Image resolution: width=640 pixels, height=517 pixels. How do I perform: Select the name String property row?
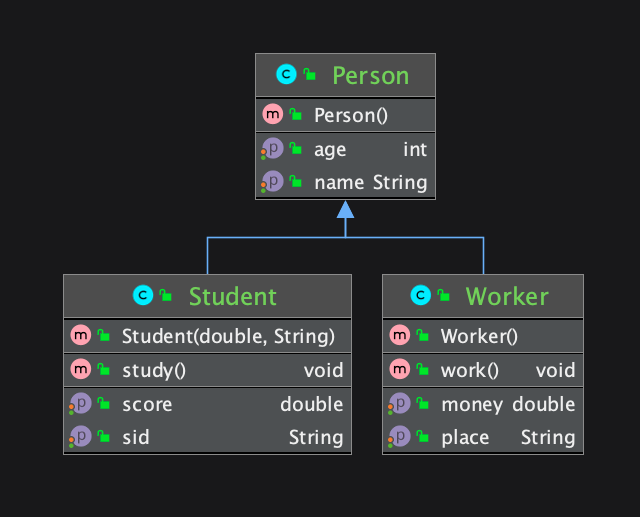point(370,182)
